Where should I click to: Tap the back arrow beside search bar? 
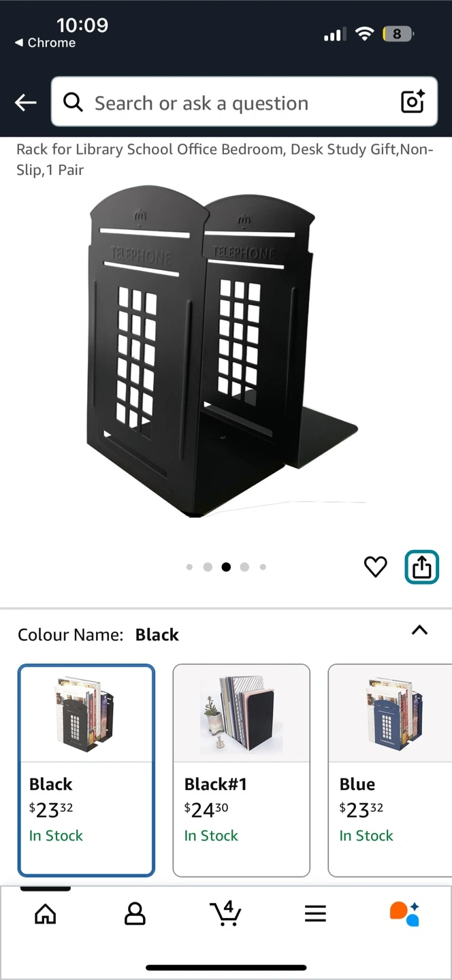(26, 102)
